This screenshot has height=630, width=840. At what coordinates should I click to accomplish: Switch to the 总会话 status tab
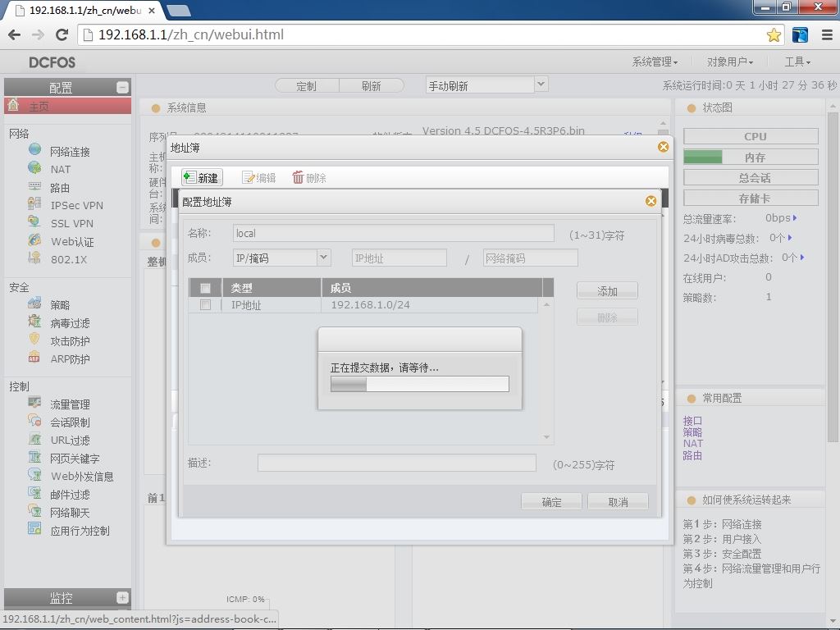[x=751, y=178]
